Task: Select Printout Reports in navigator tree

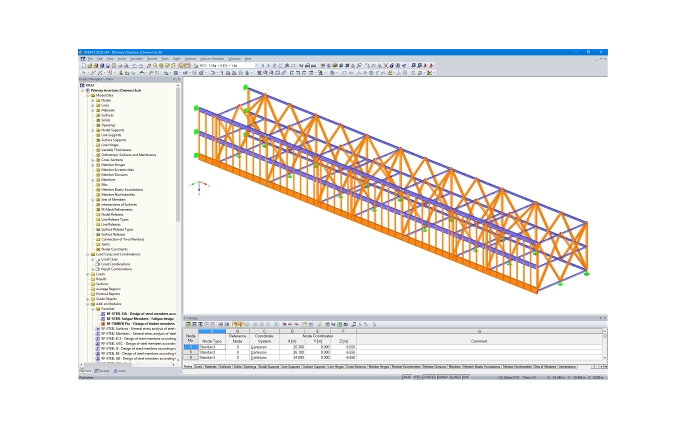Action: (108, 294)
